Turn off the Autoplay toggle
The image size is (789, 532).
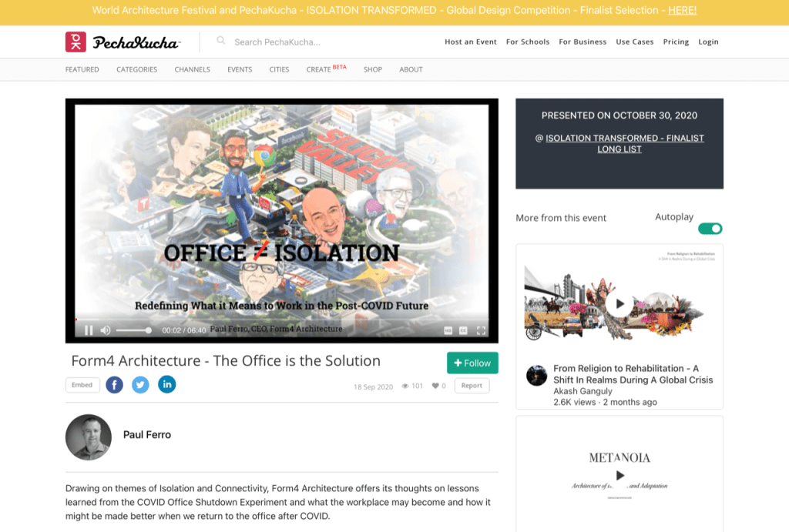710,229
